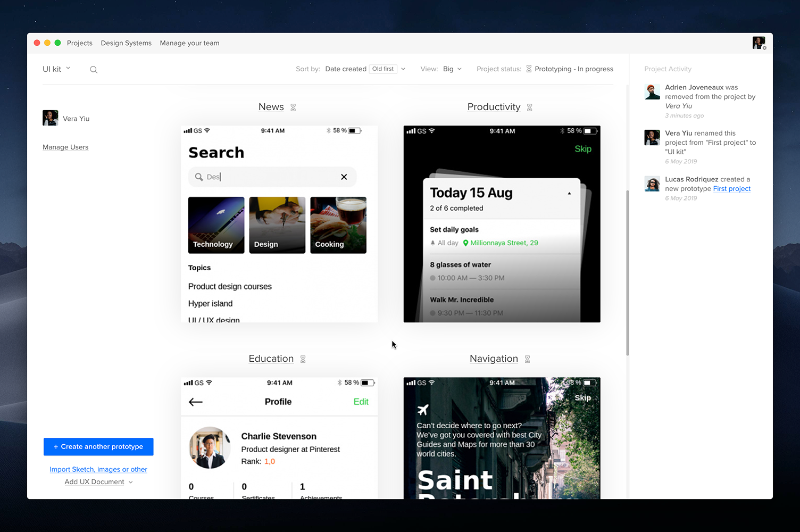Click the Create another prototype button
This screenshot has width=800, height=532.
pyautogui.click(x=98, y=447)
